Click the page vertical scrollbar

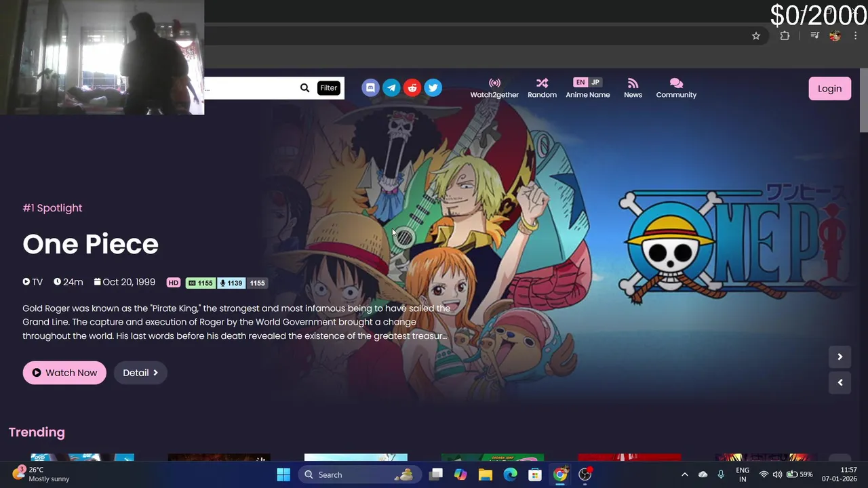tap(863, 100)
